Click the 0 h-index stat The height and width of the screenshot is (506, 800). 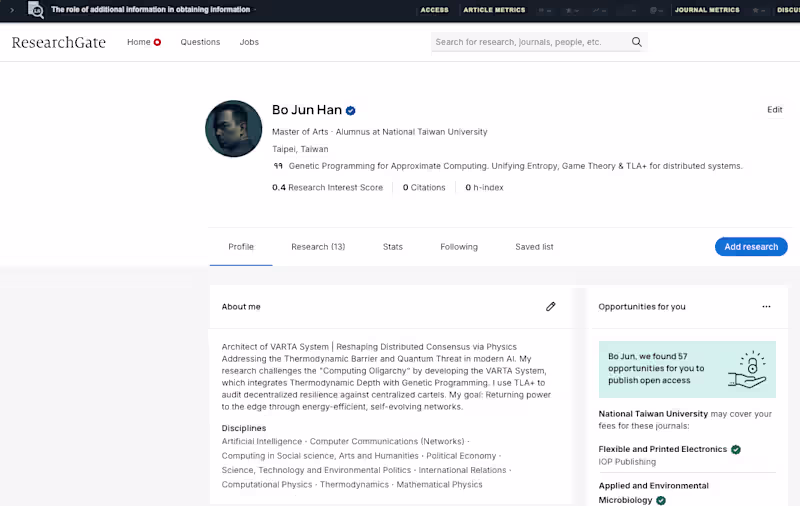(484, 187)
